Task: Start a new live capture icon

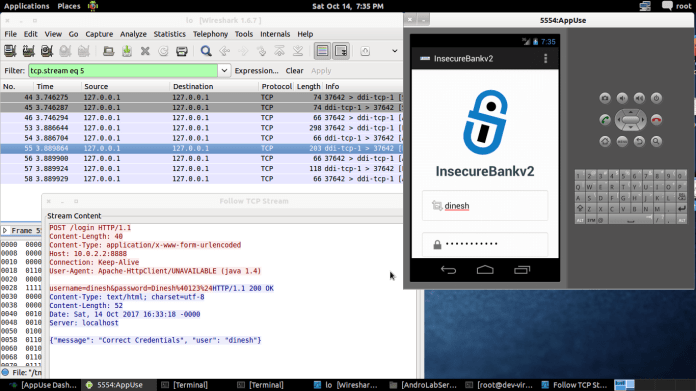Action: click(47, 51)
